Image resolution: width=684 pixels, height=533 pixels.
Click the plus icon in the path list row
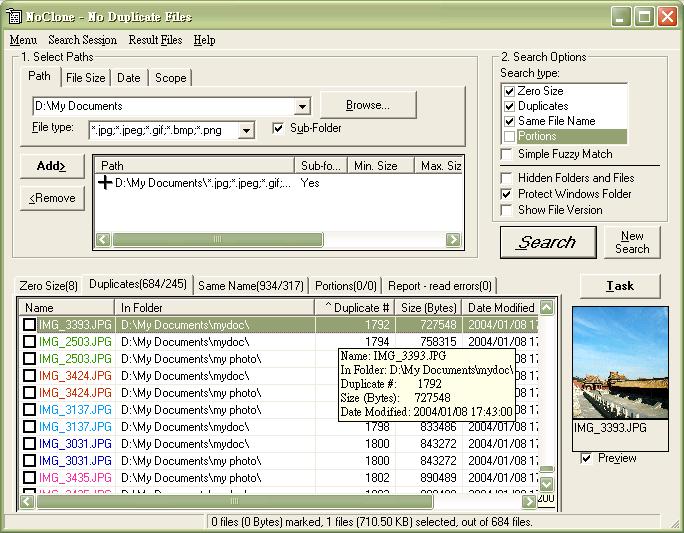[x=105, y=184]
